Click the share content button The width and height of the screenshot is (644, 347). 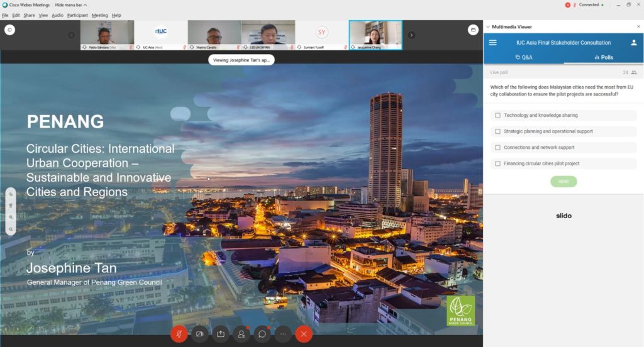[221, 334]
